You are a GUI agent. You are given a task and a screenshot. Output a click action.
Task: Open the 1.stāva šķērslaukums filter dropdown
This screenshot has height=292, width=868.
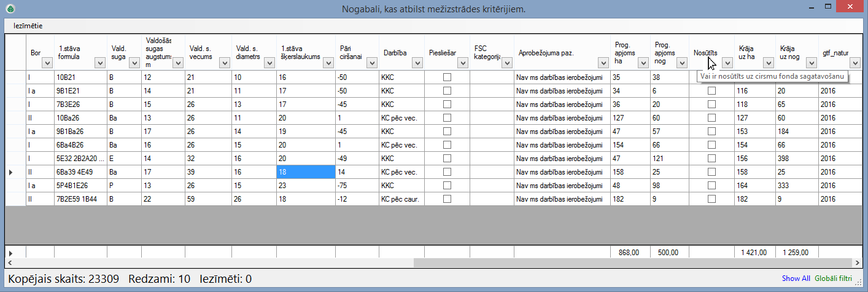pyautogui.click(x=328, y=63)
